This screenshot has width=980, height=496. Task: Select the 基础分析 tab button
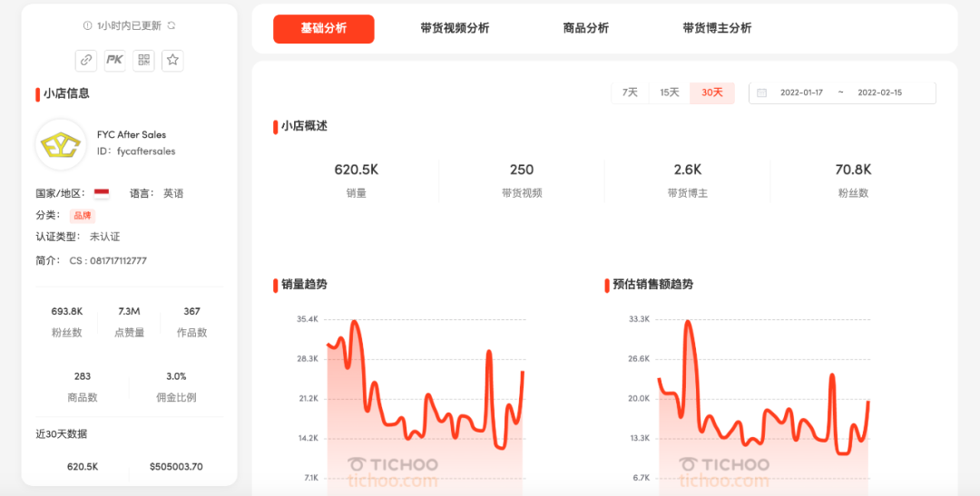point(324,29)
